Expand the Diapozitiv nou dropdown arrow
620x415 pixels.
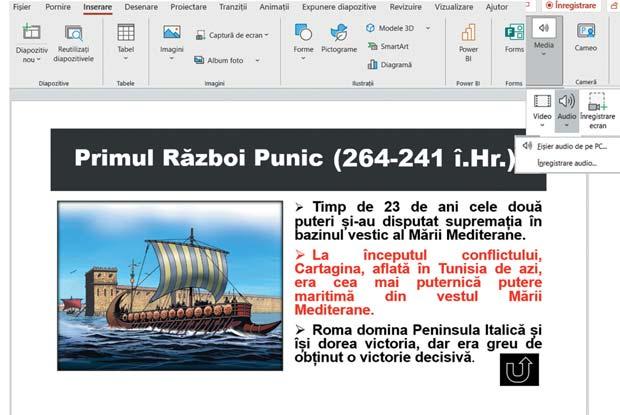coord(39,60)
